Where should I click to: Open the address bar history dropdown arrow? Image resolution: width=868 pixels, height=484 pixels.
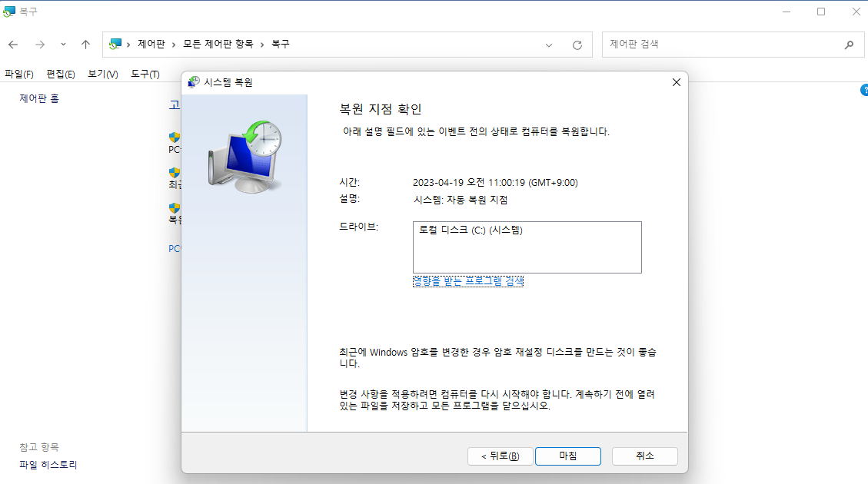(x=548, y=44)
